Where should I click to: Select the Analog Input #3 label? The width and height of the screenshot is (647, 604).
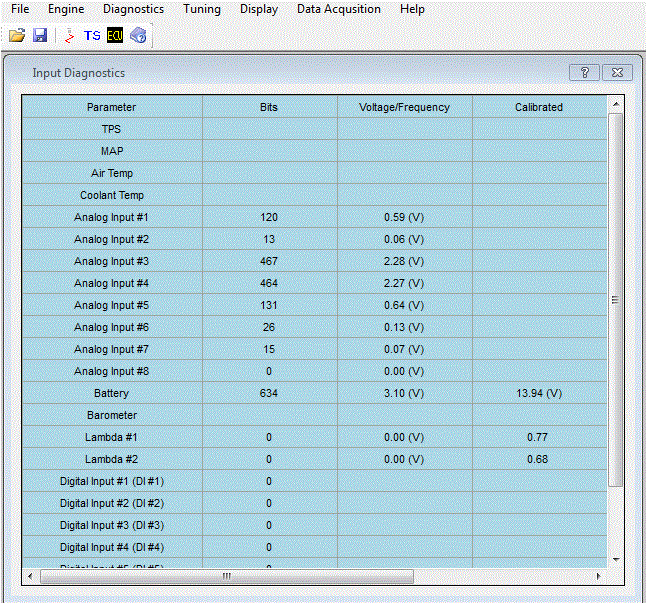111,261
